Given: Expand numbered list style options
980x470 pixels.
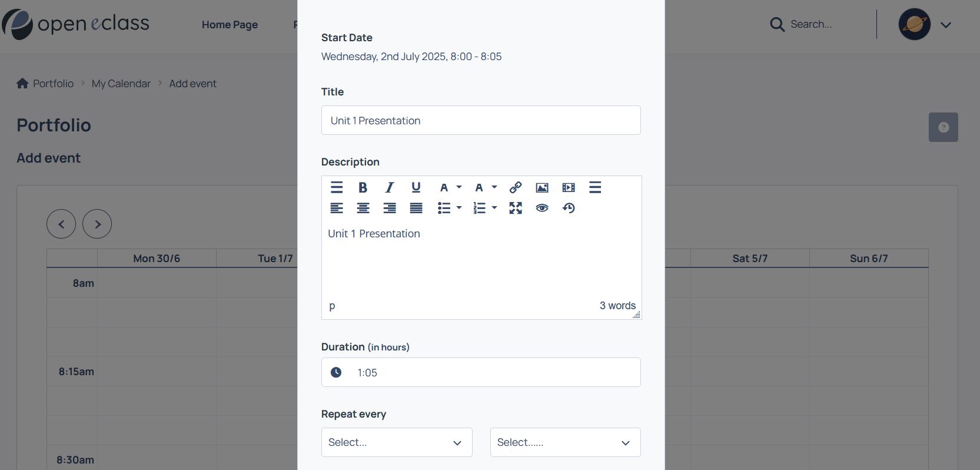Looking at the screenshot, I should tap(494, 208).
